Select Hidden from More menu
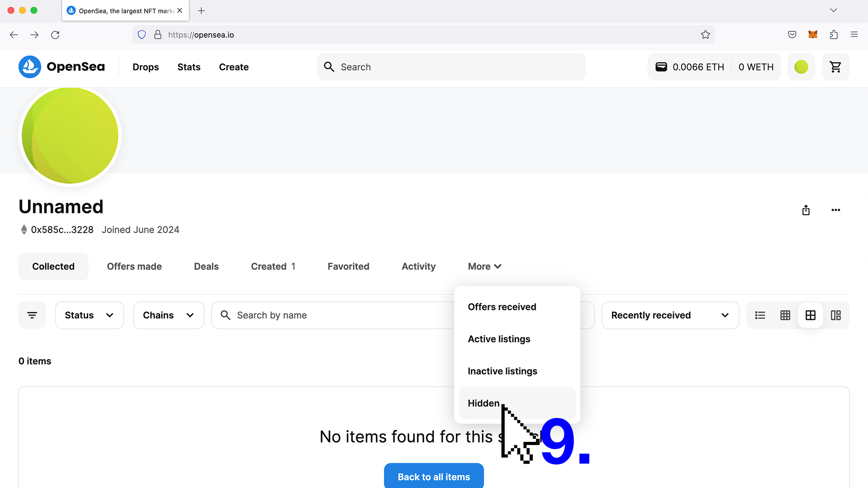868x488 pixels. click(517, 403)
